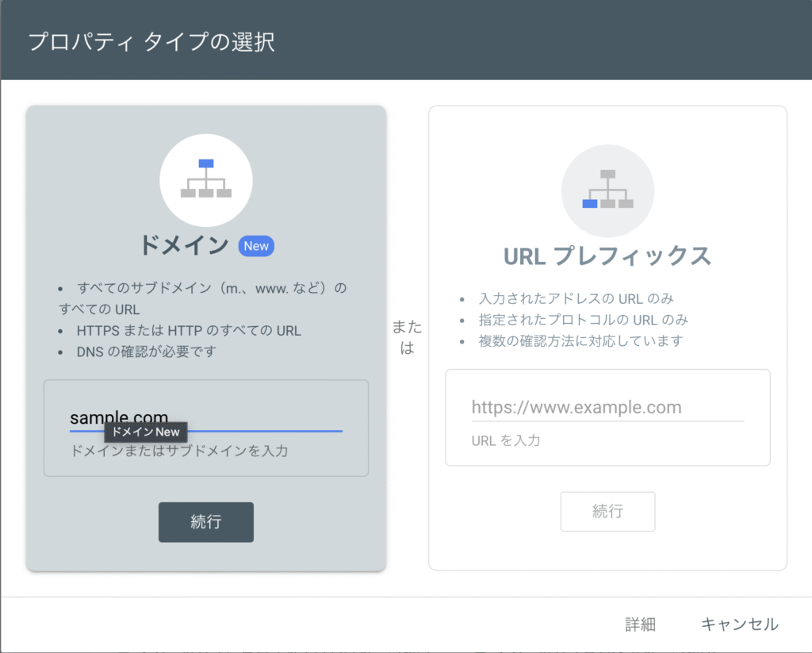Click the blue New badge
Image resolution: width=812 pixels, height=653 pixels.
[256, 246]
